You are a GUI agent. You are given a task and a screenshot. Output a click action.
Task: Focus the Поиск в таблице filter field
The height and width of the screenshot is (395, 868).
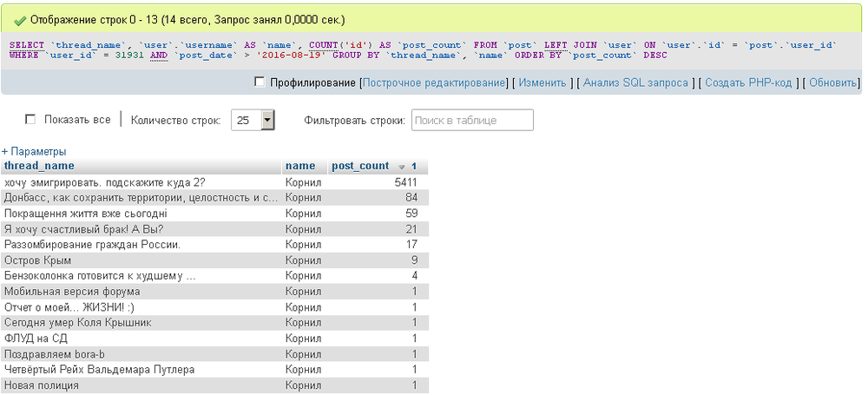(x=472, y=120)
